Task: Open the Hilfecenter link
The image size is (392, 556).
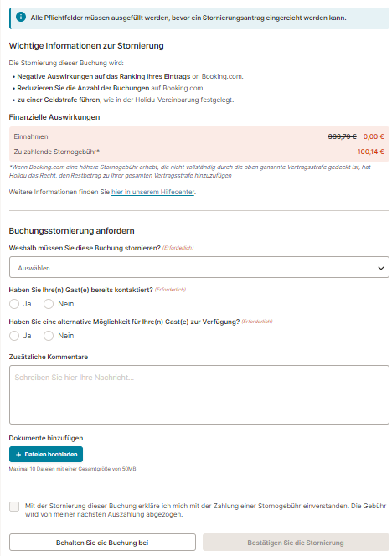Action: pos(153,192)
